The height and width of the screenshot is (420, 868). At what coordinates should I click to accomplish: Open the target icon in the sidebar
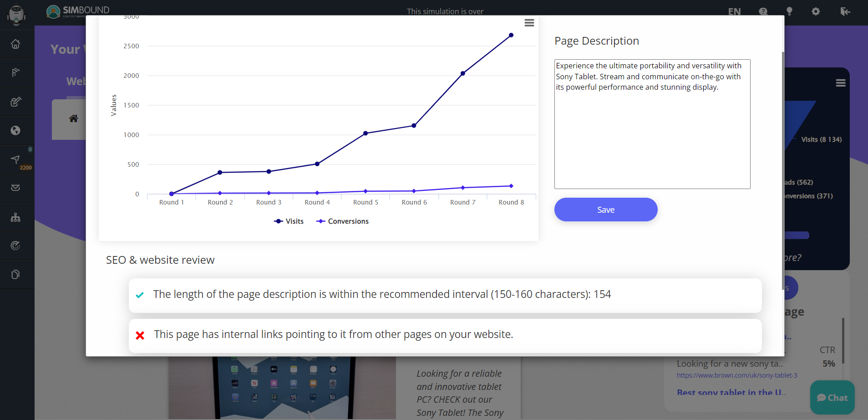[15, 246]
